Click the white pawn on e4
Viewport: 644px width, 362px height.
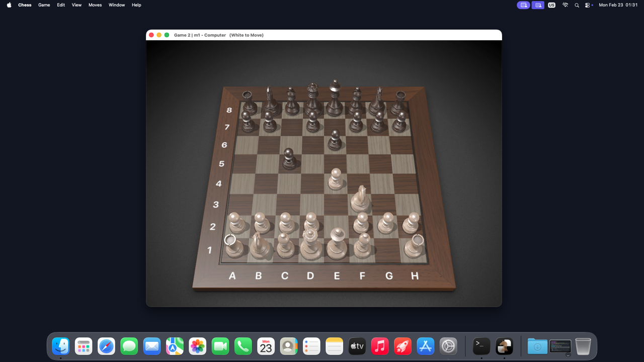click(x=336, y=180)
